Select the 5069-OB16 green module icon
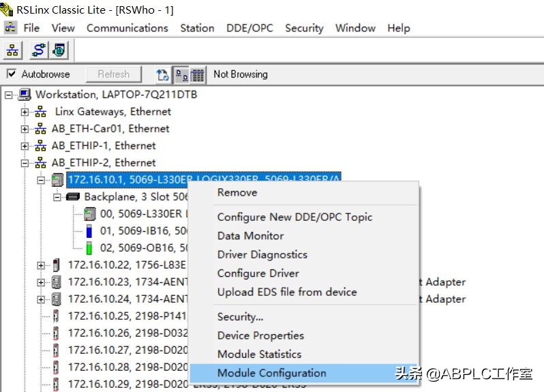Screen dimensions: 544x392 coord(89,248)
